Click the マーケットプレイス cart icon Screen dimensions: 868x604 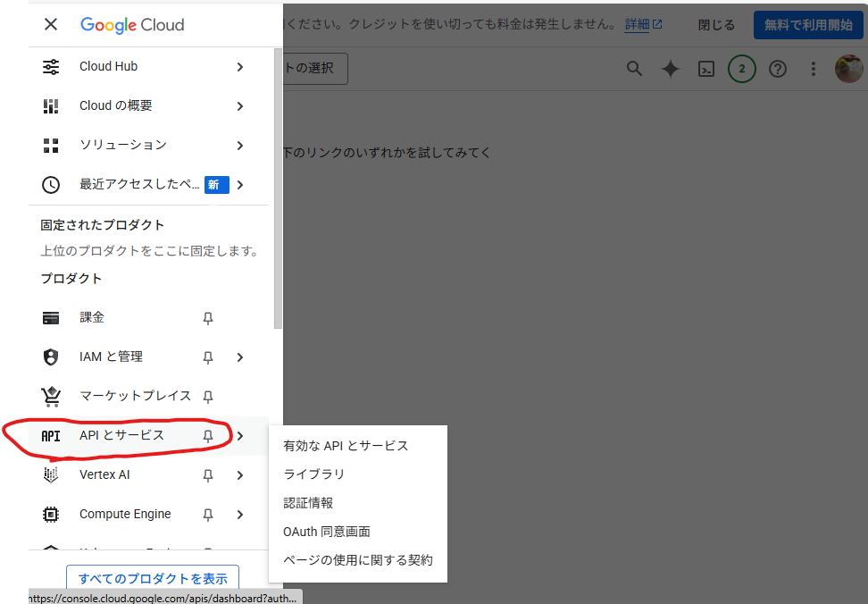pos(51,397)
